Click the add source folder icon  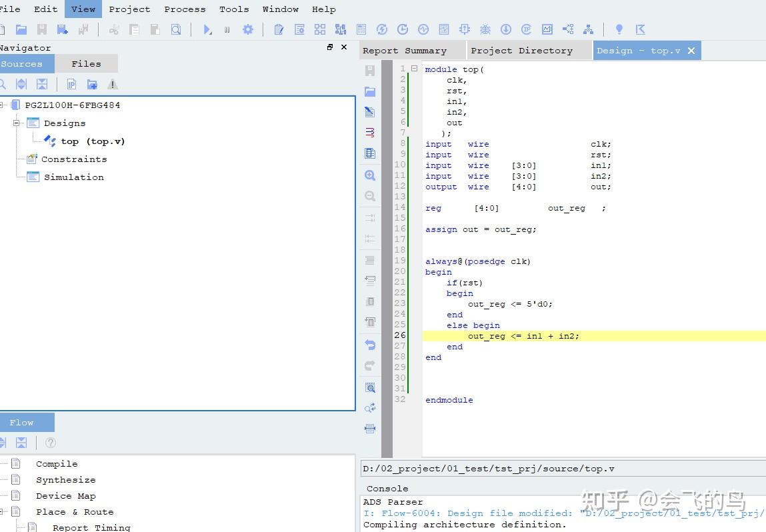tap(92, 84)
